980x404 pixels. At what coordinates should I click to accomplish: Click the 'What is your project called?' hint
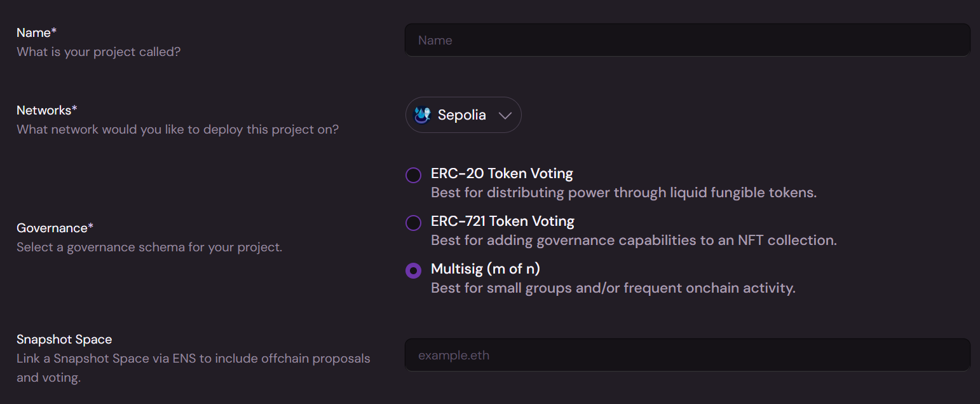click(99, 52)
